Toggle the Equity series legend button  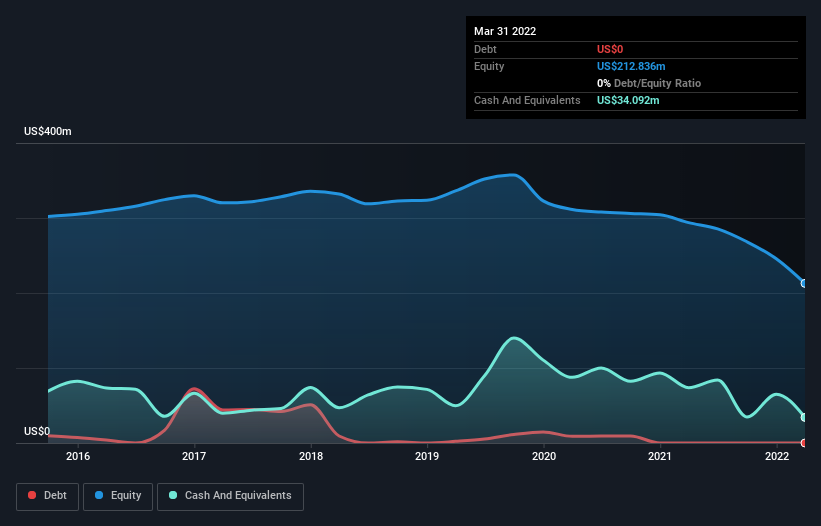118,496
